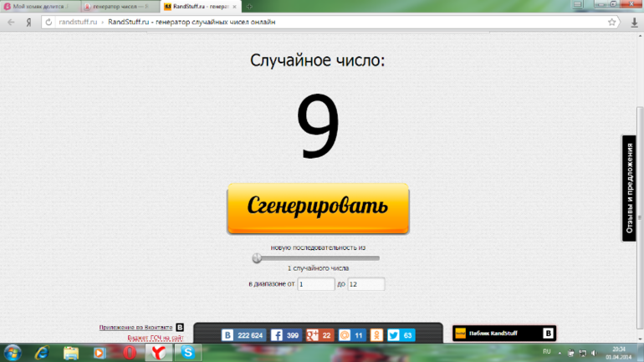The image size is (644, 362).
Task: Open Skype from taskbar
Action: (x=187, y=353)
